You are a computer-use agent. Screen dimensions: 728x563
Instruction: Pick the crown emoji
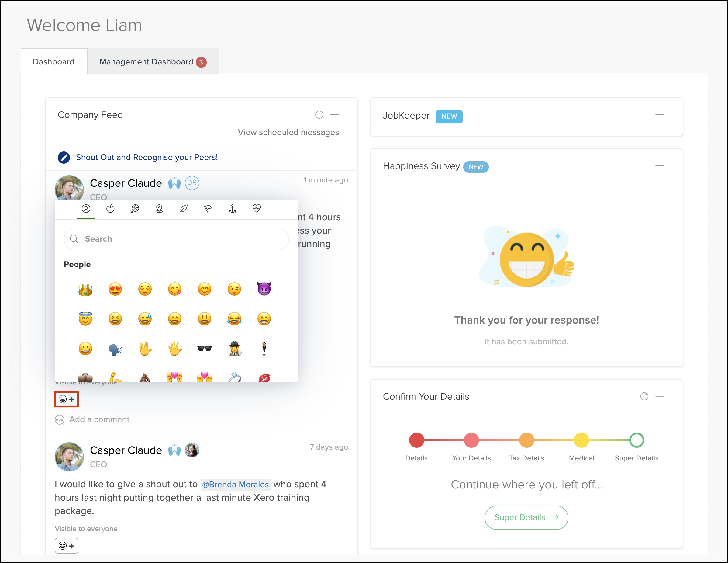tap(85, 289)
